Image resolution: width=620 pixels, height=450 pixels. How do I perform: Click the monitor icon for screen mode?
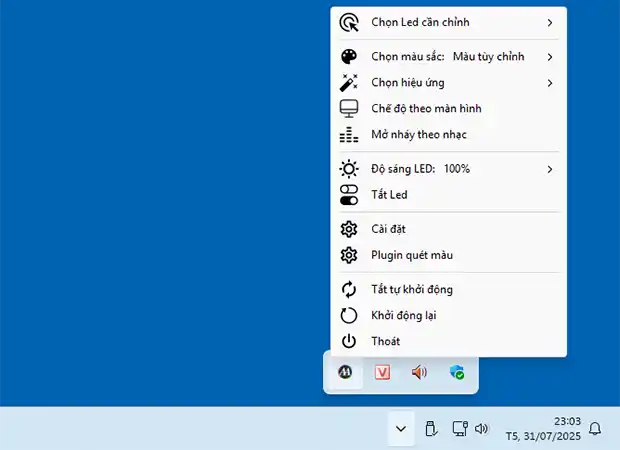tap(349, 109)
